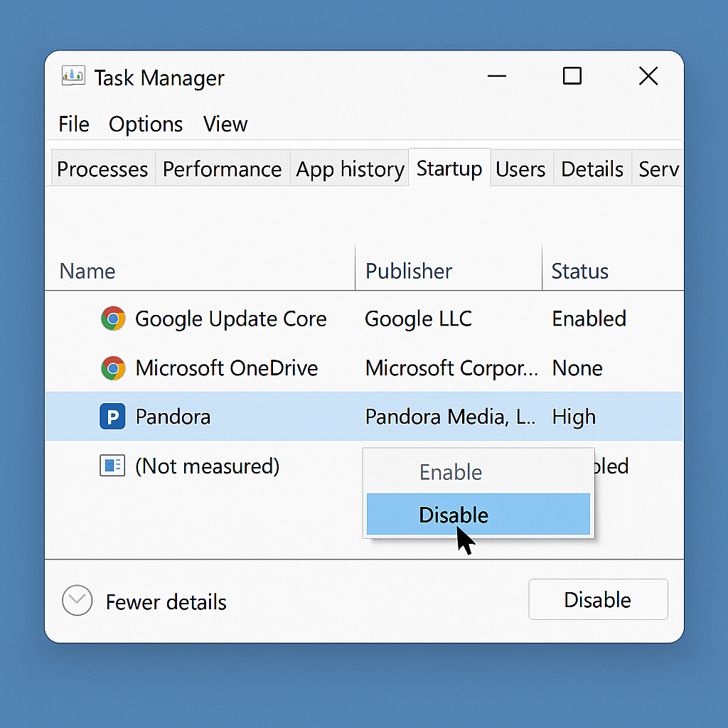Viewport: 728px width, 728px height.
Task: Choose Disable in the context menu
Action: [478, 515]
